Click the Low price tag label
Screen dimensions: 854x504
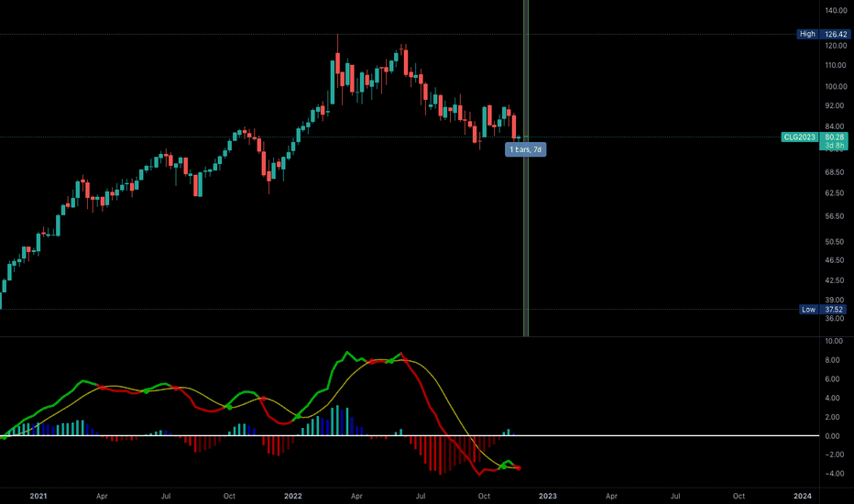coord(808,310)
